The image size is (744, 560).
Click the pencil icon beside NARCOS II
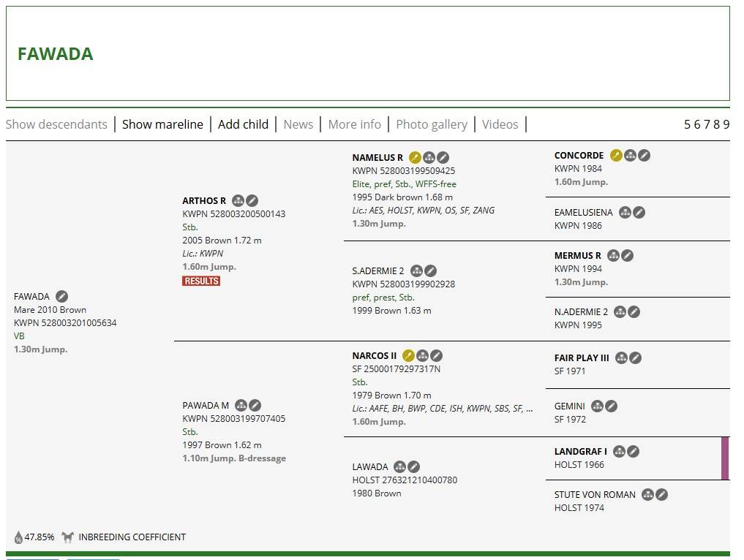coord(437,355)
